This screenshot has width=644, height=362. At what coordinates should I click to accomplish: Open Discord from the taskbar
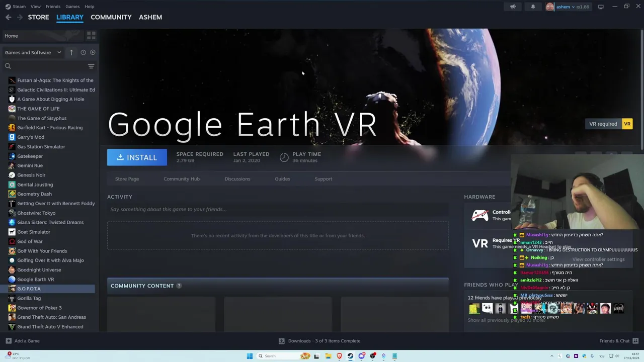361,356
